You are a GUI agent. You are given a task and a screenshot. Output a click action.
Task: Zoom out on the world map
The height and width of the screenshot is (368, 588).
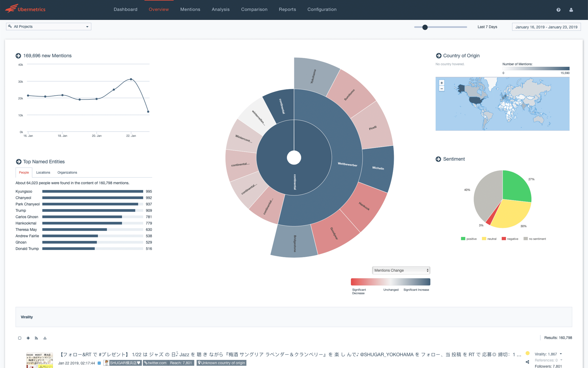pyautogui.click(x=442, y=89)
